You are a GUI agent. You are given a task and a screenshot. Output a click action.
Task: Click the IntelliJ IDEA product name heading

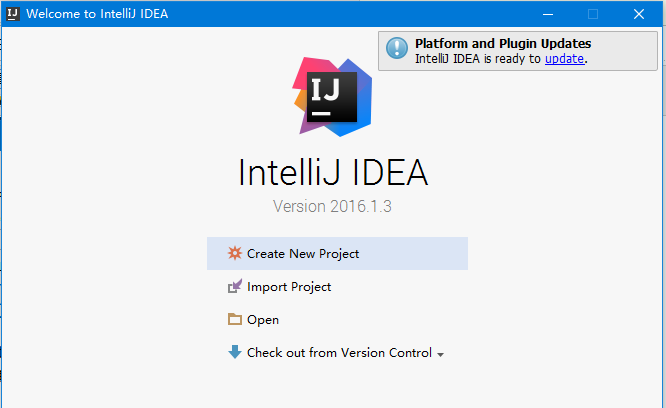[x=333, y=172]
